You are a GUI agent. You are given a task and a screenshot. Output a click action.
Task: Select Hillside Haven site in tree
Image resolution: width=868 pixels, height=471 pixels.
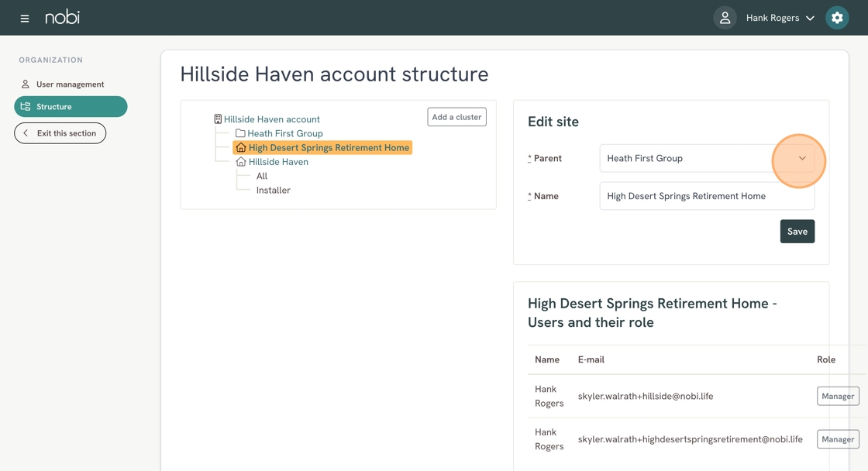click(278, 162)
